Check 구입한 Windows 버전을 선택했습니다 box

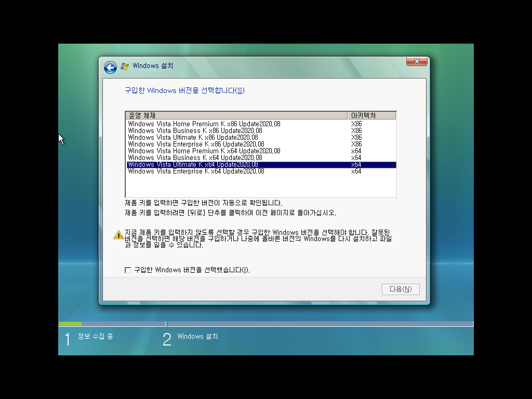(128, 270)
